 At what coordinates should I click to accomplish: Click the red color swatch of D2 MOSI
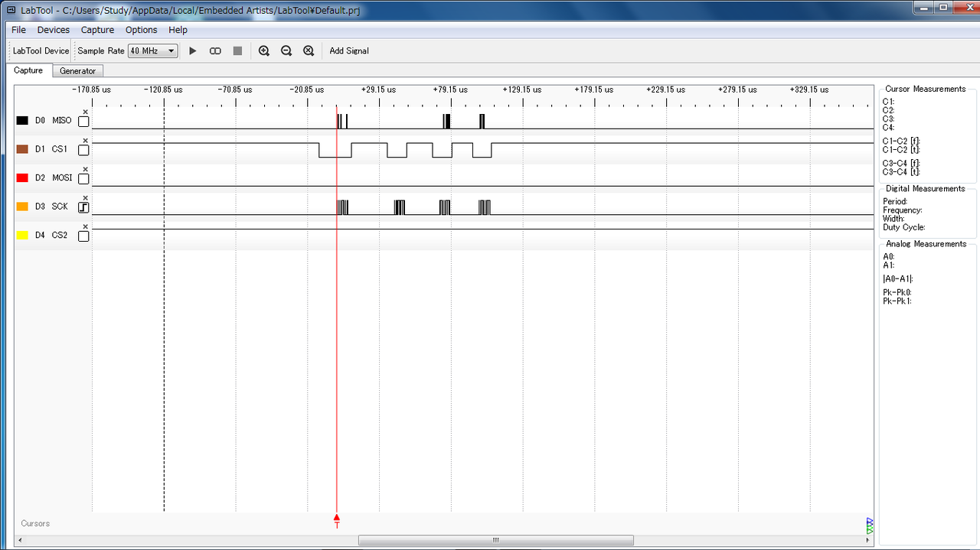point(22,178)
